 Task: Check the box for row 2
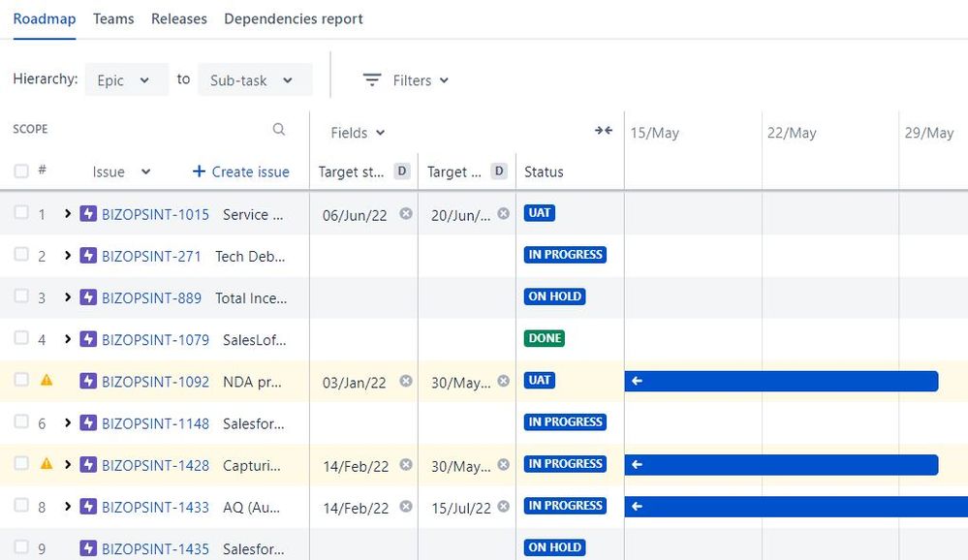click(21, 255)
